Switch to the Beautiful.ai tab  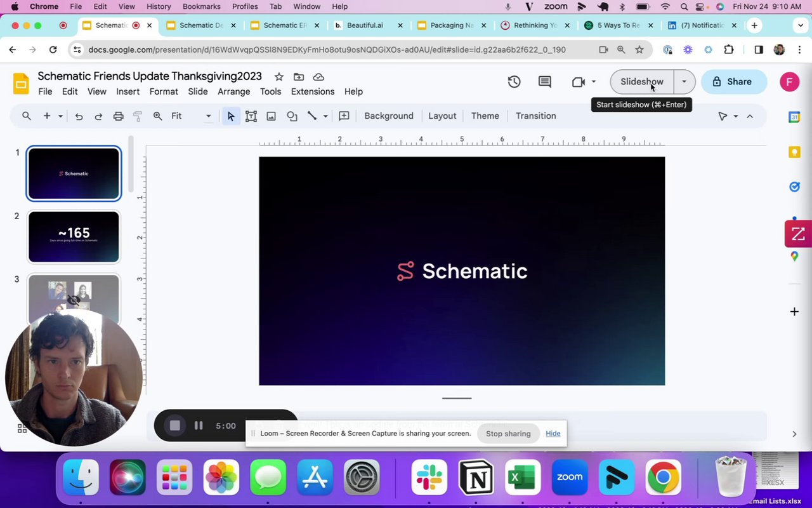[369, 25]
